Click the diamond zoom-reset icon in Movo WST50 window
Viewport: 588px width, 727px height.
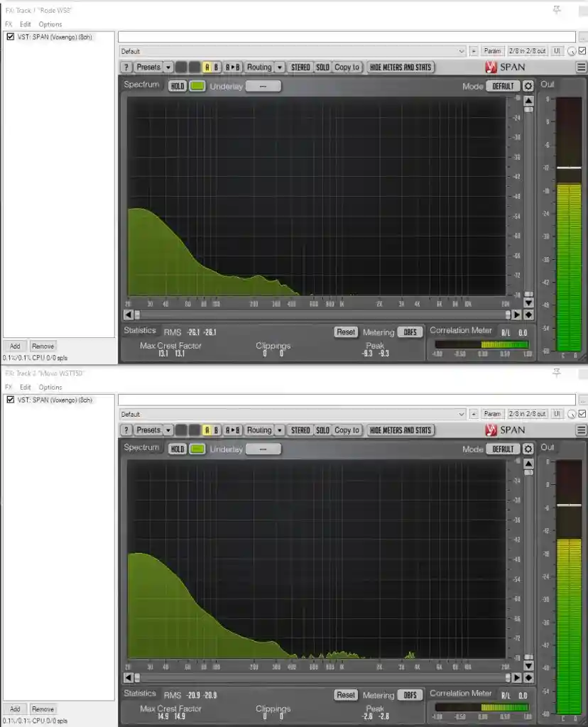[x=528, y=678]
